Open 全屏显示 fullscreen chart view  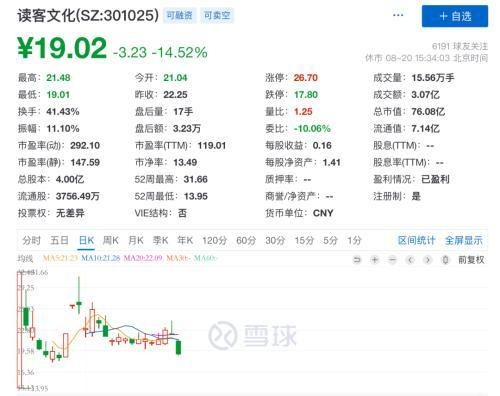(x=464, y=240)
